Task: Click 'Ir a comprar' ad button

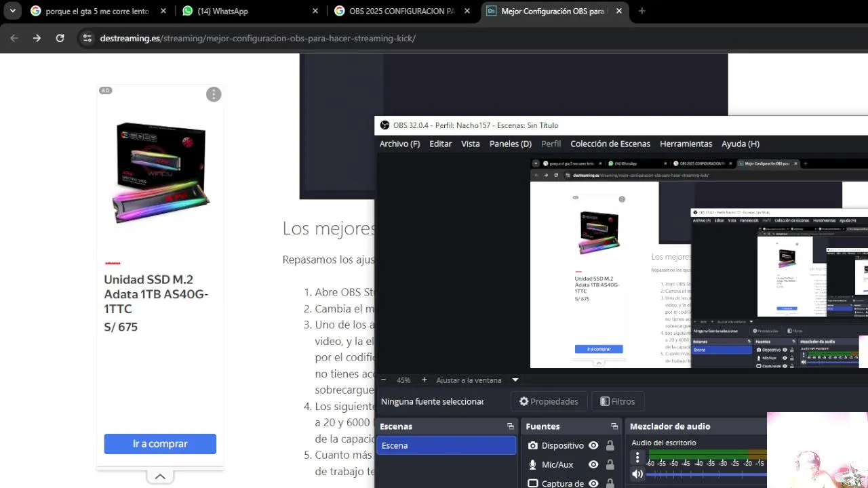Action: (x=160, y=444)
